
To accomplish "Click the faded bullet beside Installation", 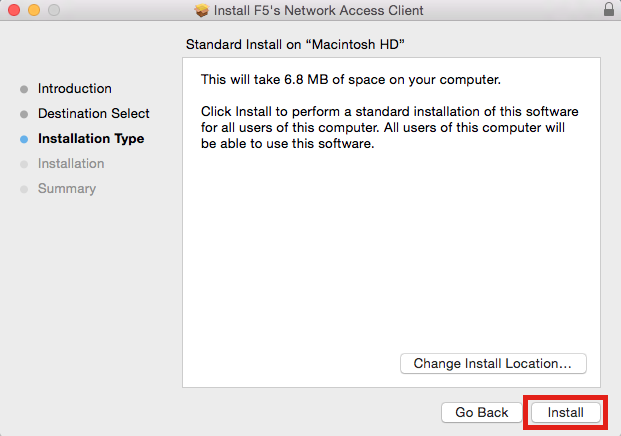I will click(x=24, y=164).
